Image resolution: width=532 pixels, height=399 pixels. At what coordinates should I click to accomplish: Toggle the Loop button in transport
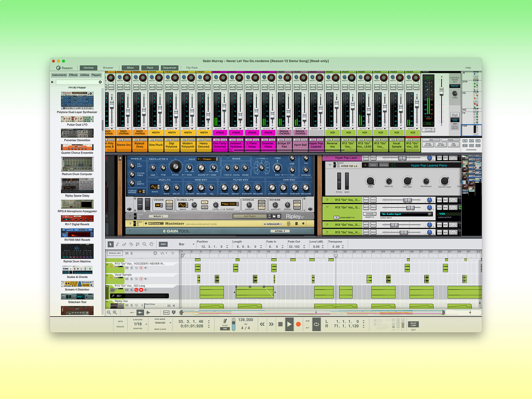pos(316,324)
